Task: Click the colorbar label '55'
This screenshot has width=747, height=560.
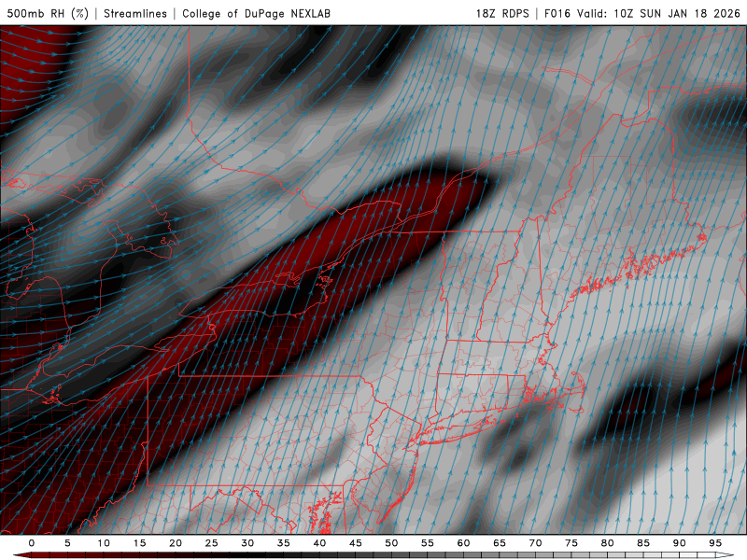Action: (428, 543)
